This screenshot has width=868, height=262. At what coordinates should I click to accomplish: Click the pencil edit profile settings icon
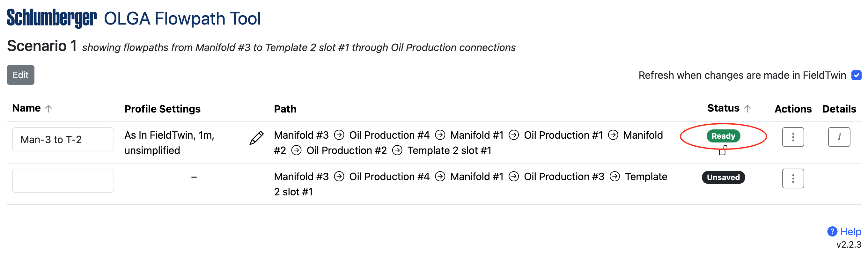[x=256, y=138]
